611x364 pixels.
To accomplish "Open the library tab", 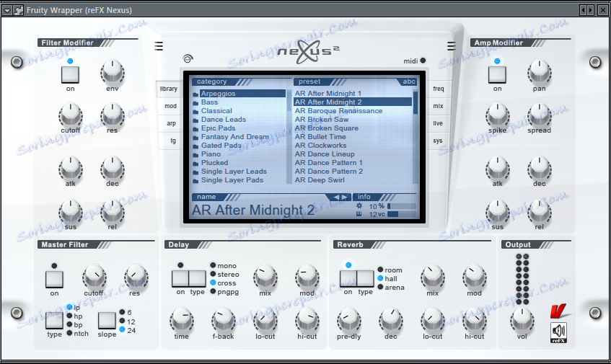I will pyautogui.click(x=168, y=89).
